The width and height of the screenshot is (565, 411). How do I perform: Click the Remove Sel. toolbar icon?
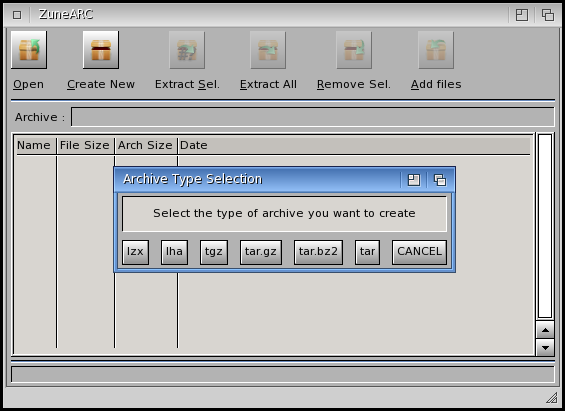pos(354,50)
